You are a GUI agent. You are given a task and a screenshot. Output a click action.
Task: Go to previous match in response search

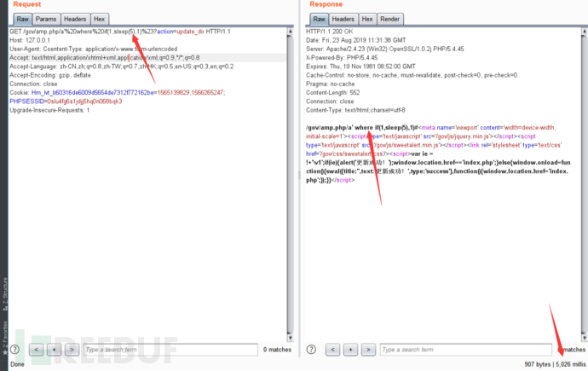coord(332,350)
